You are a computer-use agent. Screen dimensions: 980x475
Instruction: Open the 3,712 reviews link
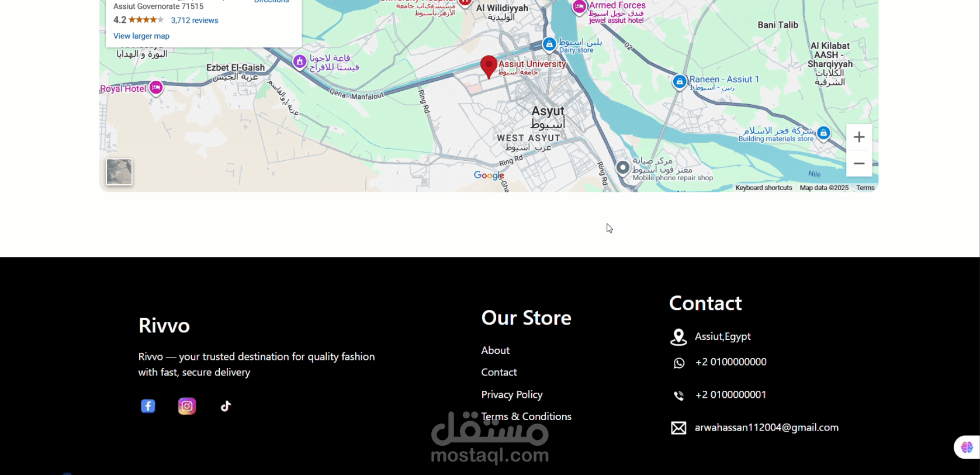(195, 20)
